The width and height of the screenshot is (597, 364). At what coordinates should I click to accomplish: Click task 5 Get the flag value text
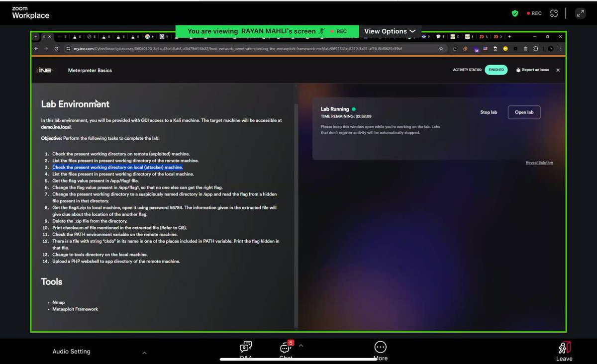(x=96, y=181)
